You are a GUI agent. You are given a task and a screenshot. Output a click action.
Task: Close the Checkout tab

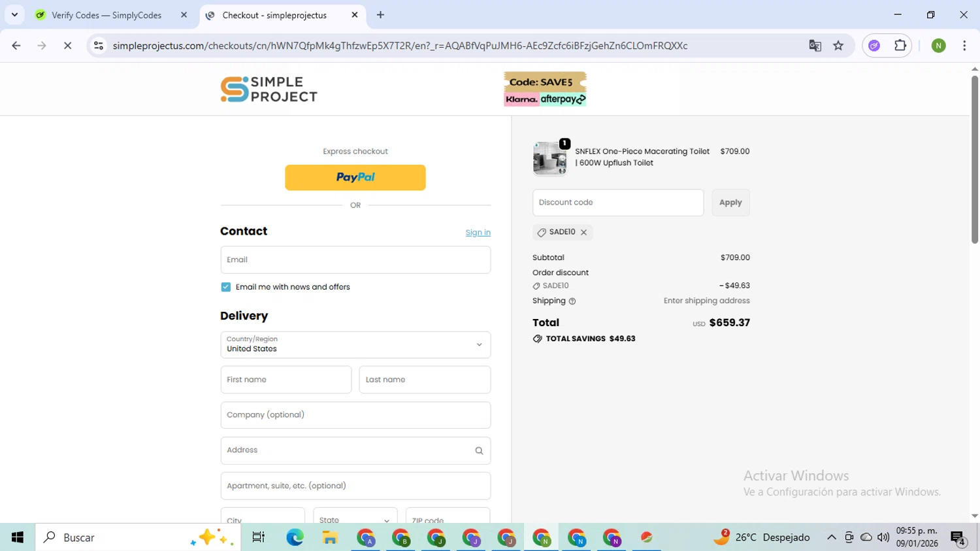pyautogui.click(x=355, y=15)
